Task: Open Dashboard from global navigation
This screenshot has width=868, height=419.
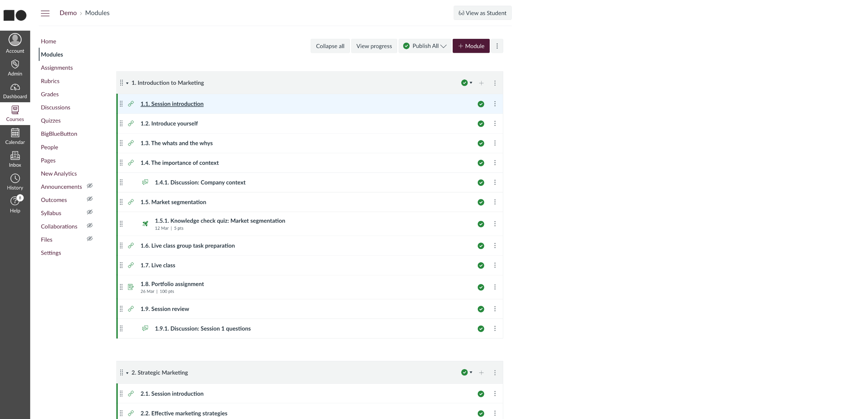Action: pos(15,90)
